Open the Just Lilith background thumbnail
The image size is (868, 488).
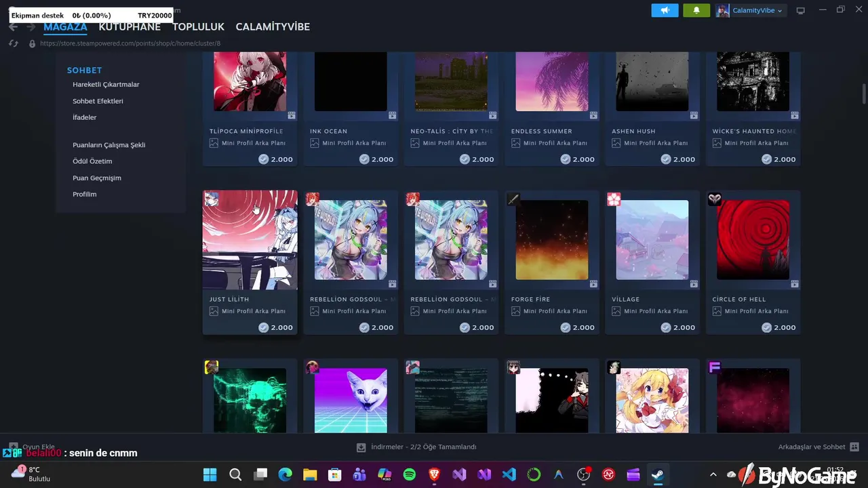tap(250, 240)
